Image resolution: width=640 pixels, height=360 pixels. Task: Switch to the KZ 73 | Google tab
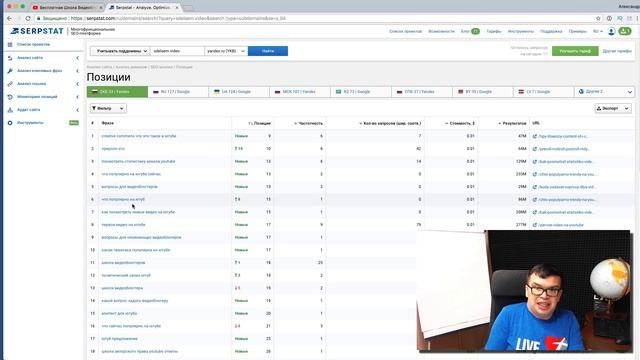coord(361,92)
